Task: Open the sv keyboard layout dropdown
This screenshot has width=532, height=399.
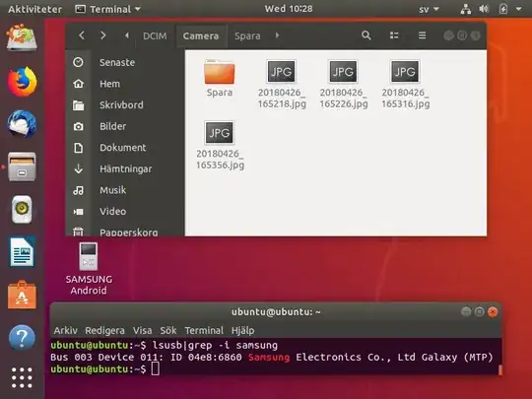Action: tap(429, 9)
